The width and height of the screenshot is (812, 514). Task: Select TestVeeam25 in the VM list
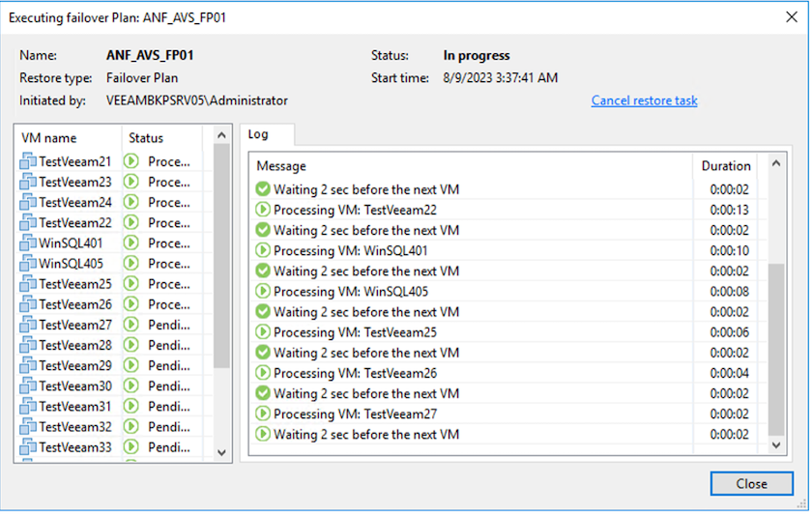click(x=74, y=284)
